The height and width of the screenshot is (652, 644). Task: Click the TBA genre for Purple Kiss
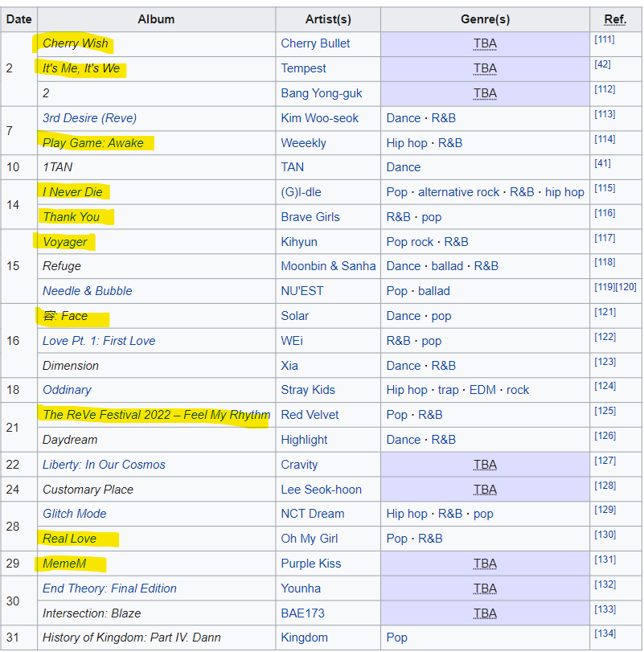tap(485, 564)
